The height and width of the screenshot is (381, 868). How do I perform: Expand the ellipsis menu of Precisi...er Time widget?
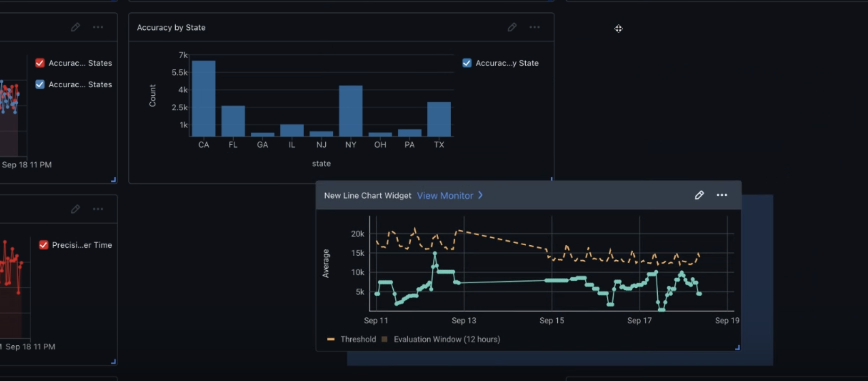(x=98, y=209)
